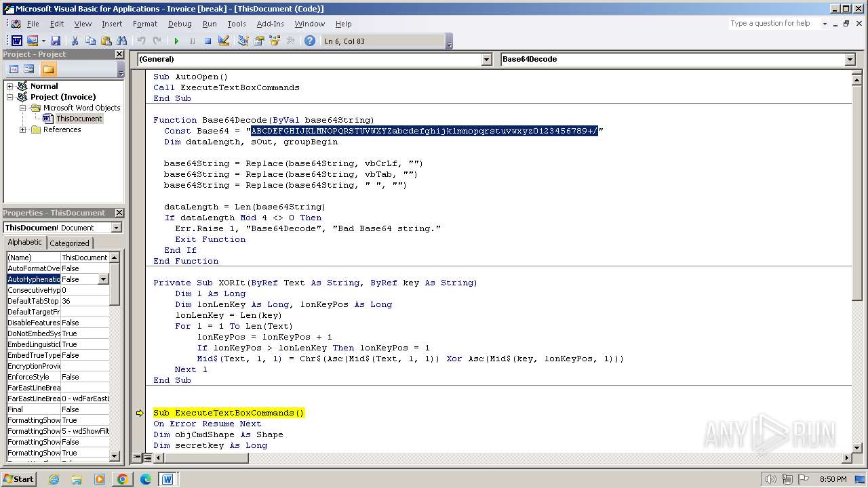Click the View Microsoft Word toolbar icon
Viewport: 868px width, 488px height.
(16, 41)
